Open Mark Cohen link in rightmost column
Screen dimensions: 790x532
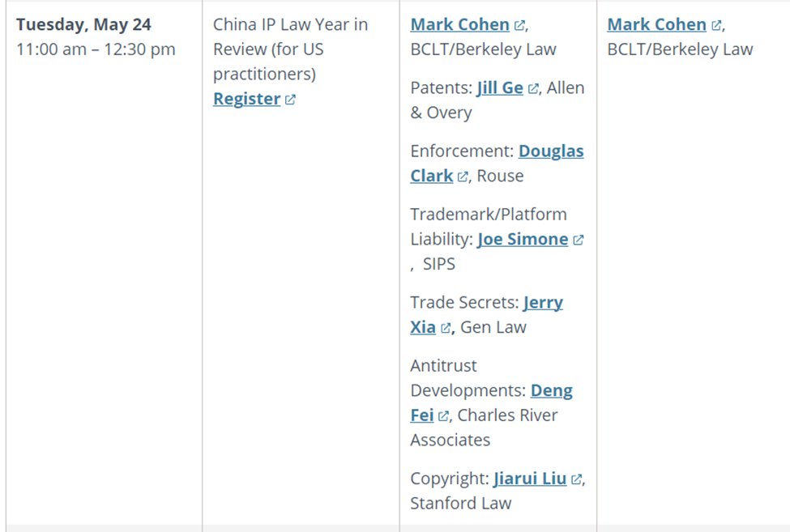point(656,25)
